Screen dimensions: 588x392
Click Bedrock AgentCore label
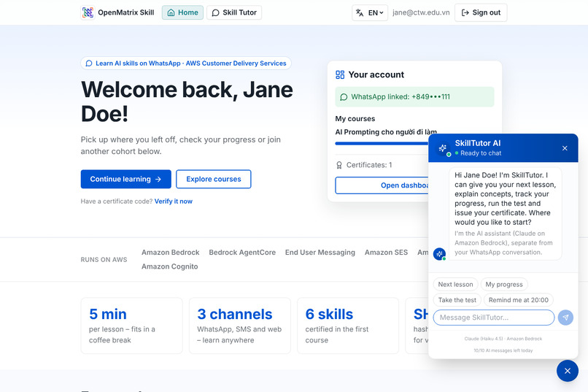242,253
